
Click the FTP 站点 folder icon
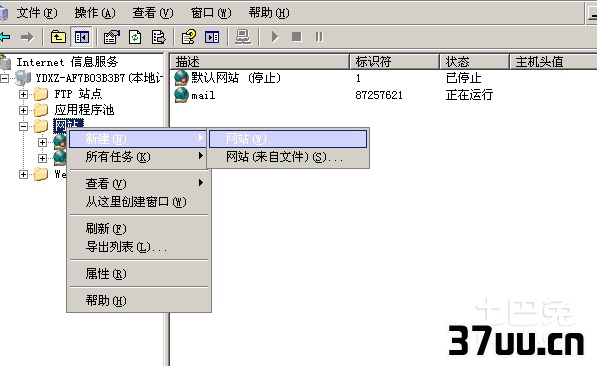tap(41, 94)
